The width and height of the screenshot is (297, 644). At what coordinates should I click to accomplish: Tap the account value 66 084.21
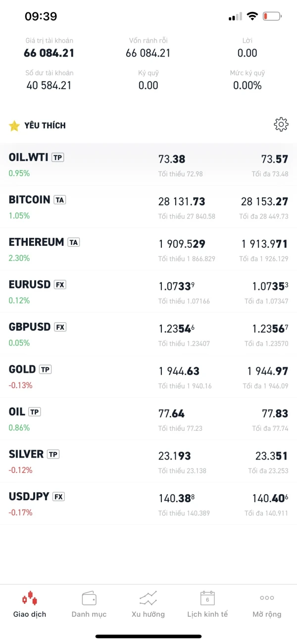49,53
